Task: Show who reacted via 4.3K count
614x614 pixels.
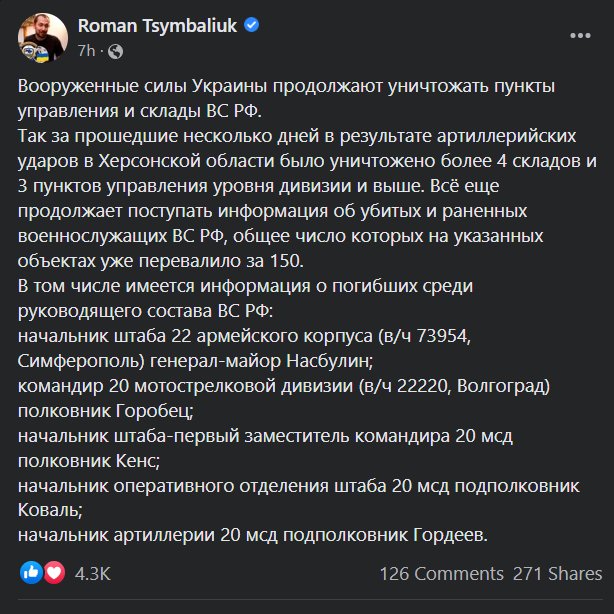Action: click(92, 574)
